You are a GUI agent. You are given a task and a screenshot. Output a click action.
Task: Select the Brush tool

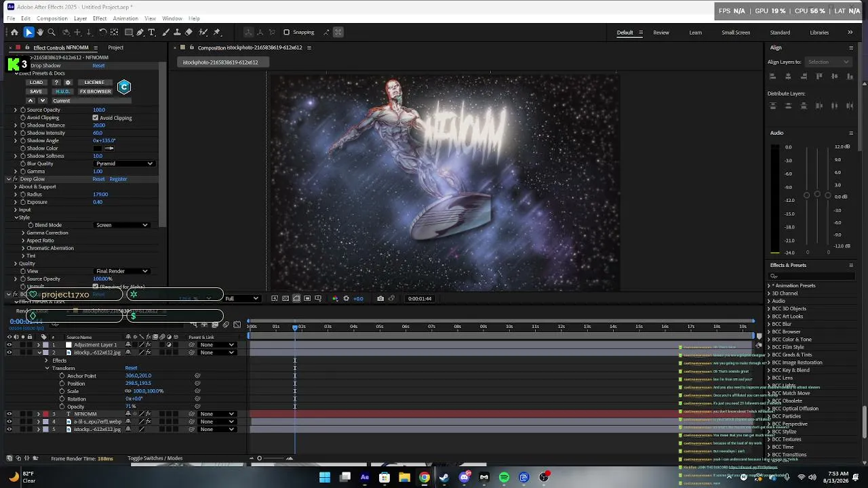(165, 32)
